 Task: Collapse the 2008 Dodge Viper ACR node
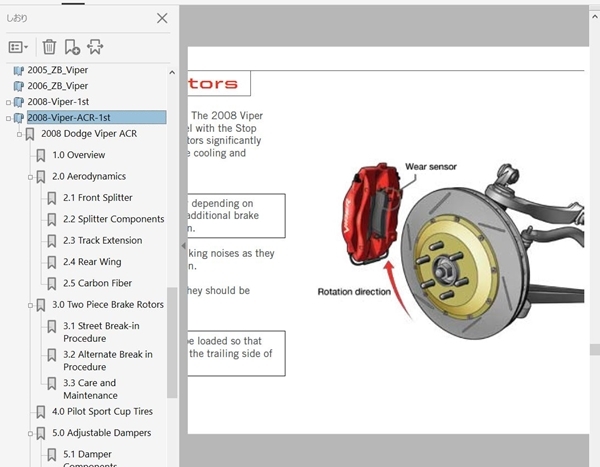pos(19,134)
